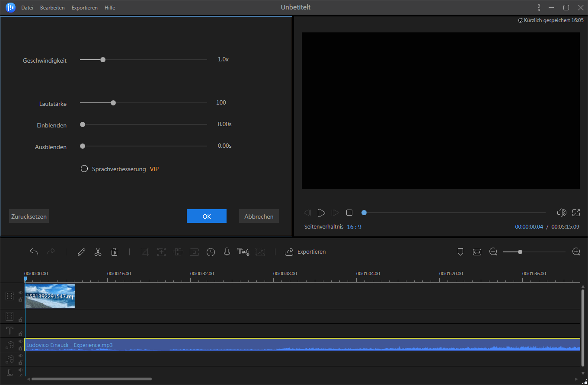Click the Fit timeline to window icon
The image size is (588, 385).
[477, 251]
